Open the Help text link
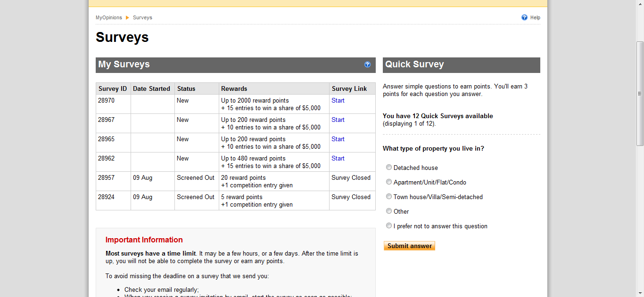This screenshot has height=297, width=644. (535, 17)
